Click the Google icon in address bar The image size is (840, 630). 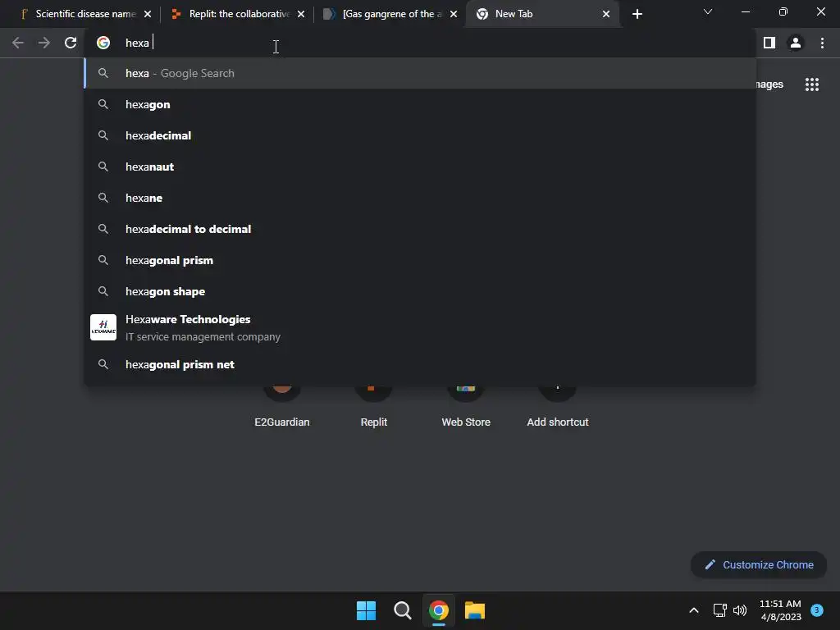pos(103,43)
